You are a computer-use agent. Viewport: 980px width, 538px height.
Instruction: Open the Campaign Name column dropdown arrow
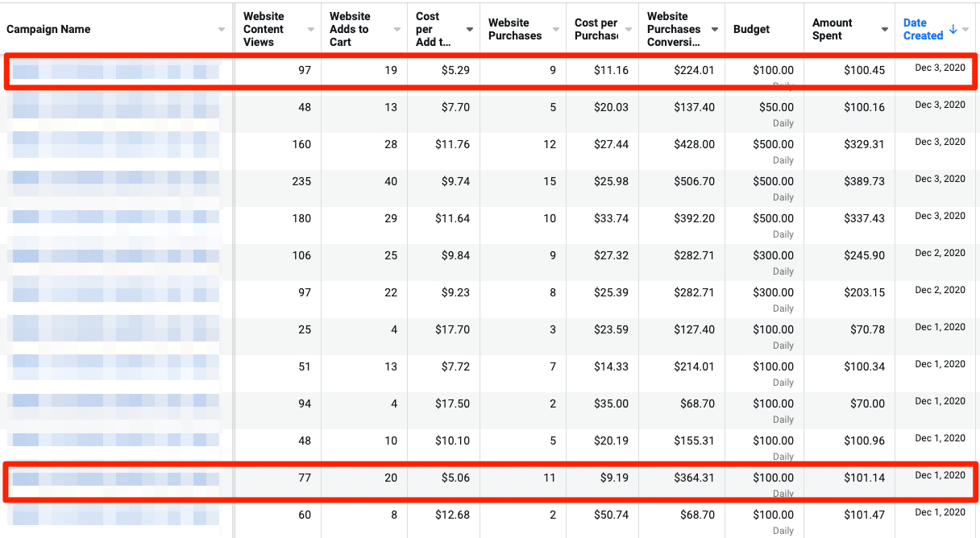222,30
